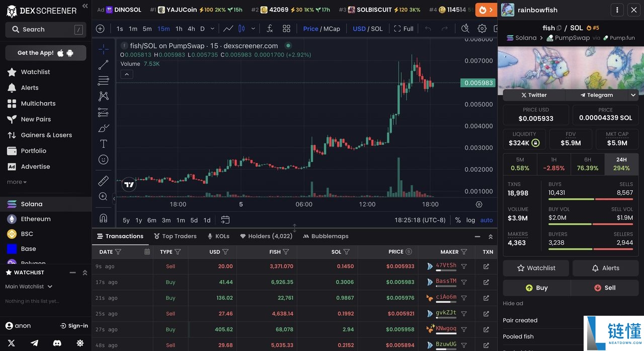The height and width of the screenshot is (351, 644).
Task: Select the zoom in tool
Action: 103,196
